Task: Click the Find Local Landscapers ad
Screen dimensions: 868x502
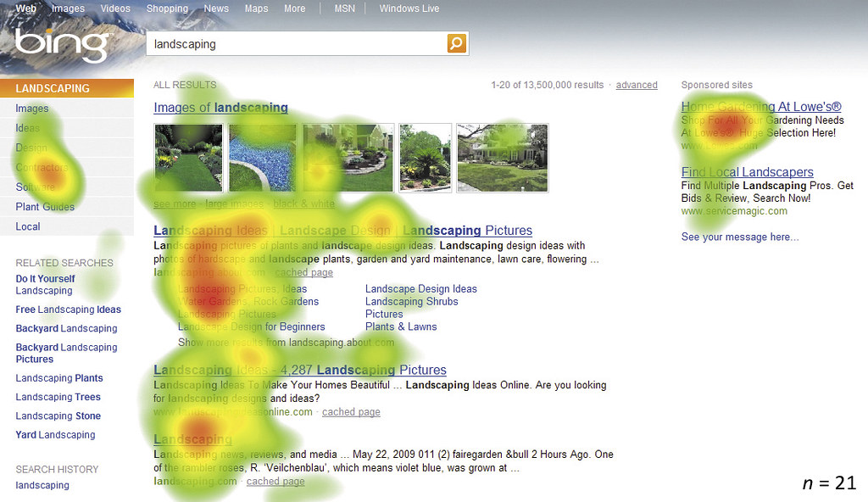Action: click(x=747, y=172)
